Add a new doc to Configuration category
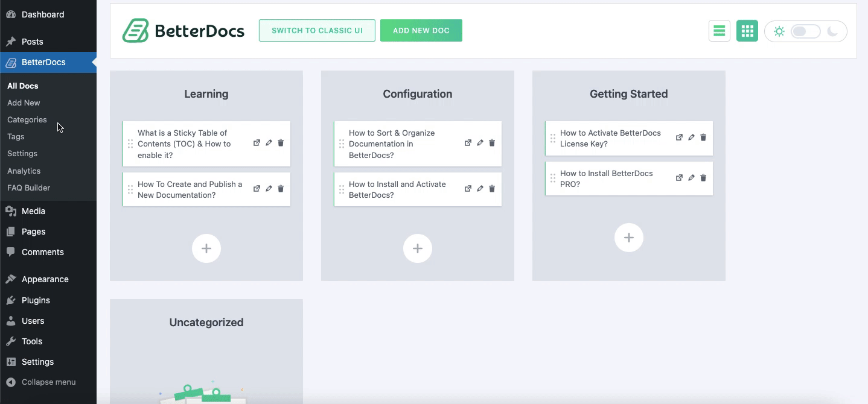This screenshot has height=404, width=868. click(x=418, y=248)
